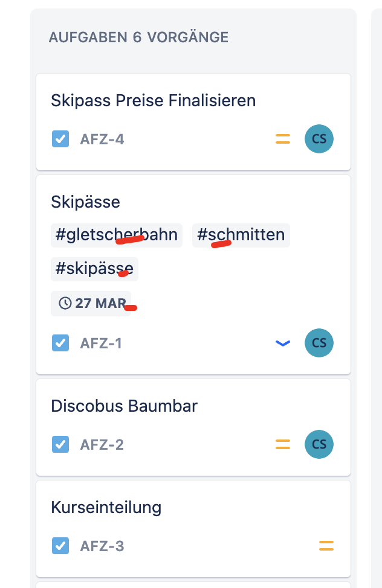Click the CS avatar on AFZ-4 card
382x588 pixels.
click(x=319, y=139)
